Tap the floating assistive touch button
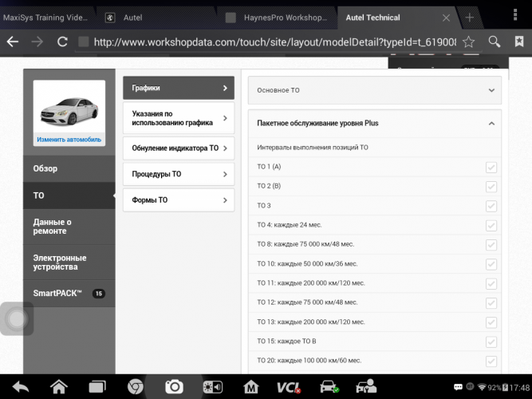Image resolution: width=532 pixels, height=399 pixels. 17,318
